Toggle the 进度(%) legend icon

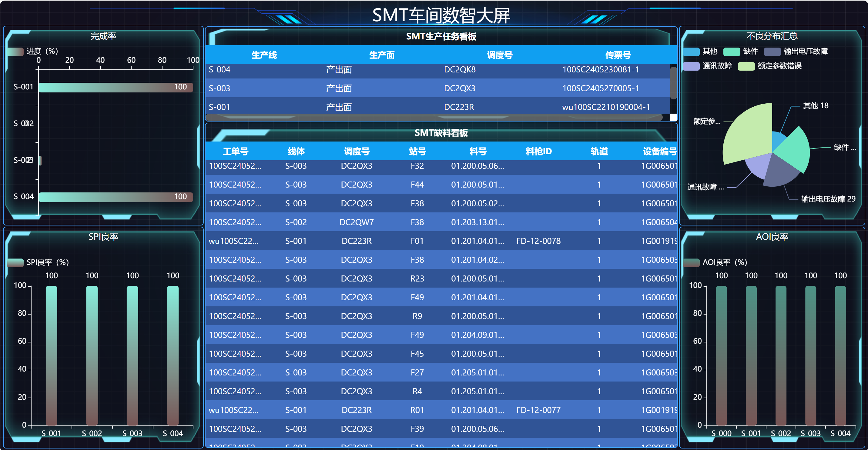15,52
